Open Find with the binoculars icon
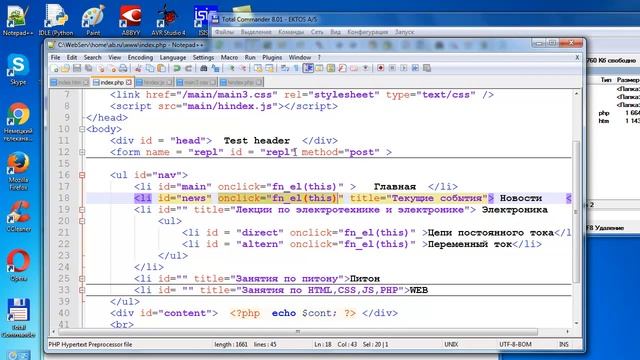Screen dimensions: 640x360 tap(204, 69)
